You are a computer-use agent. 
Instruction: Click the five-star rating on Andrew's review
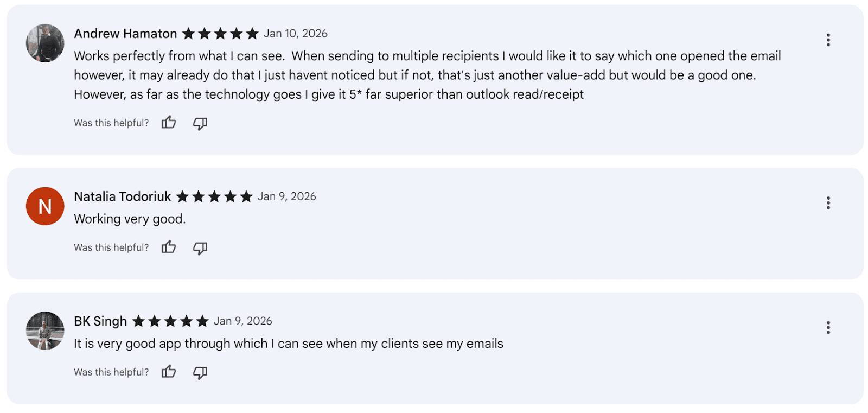point(220,34)
